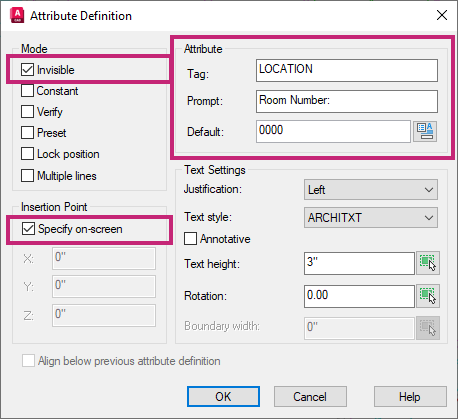
Task: Click the Prompt field with Room Number
Action: (x=347, y=101)
